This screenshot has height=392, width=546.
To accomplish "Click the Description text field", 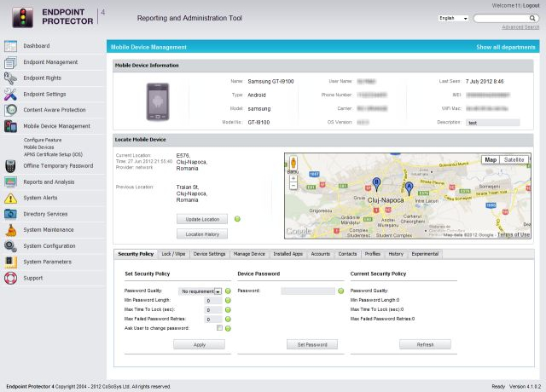I will (492, 123).
